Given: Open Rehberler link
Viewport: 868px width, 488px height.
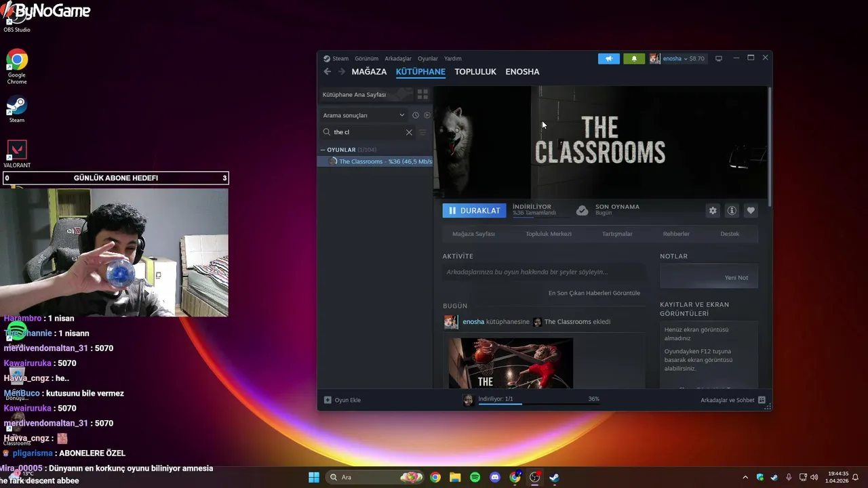Looking at the screenshot, I should [676, 234].
